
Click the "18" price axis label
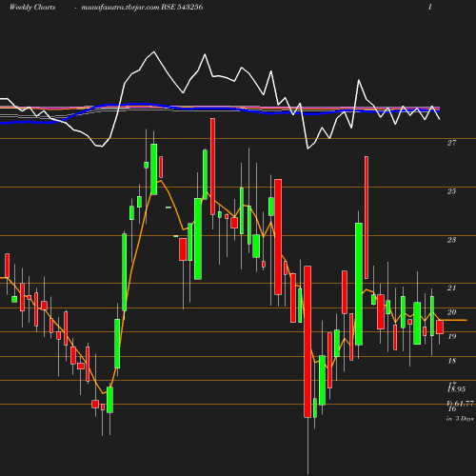tap(451, 361)
